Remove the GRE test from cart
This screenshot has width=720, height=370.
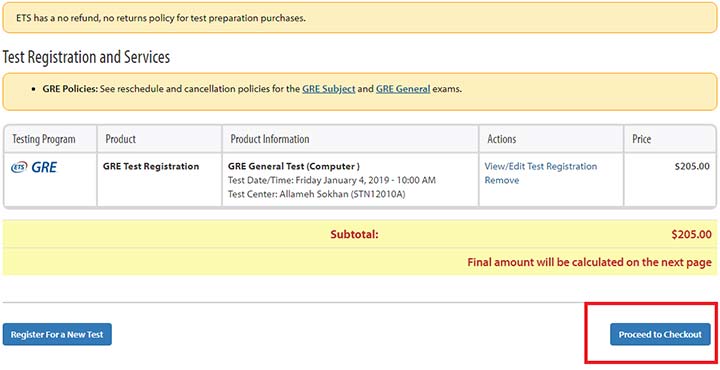(x=501, y=180)
